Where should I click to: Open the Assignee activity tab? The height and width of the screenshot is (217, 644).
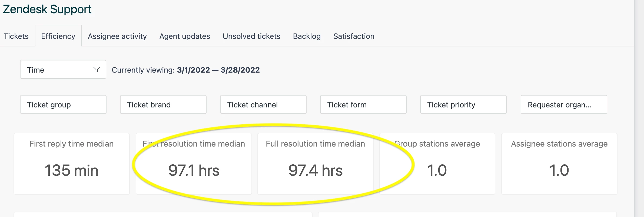117,36
